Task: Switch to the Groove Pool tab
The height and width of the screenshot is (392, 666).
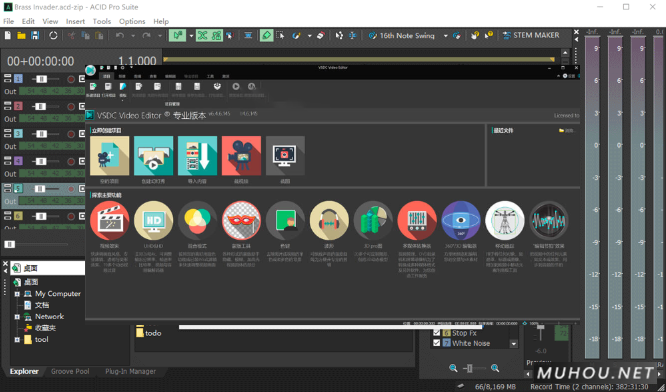Action: point(70,371)
